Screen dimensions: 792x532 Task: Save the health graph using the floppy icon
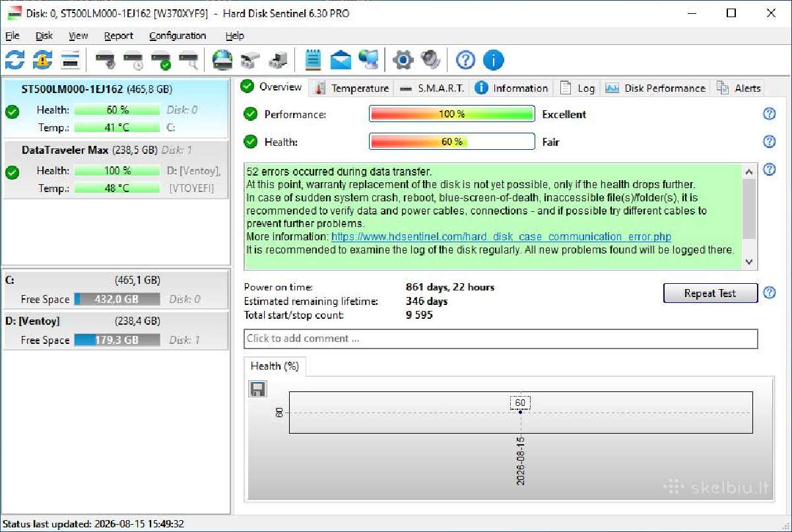pos(257,389)
